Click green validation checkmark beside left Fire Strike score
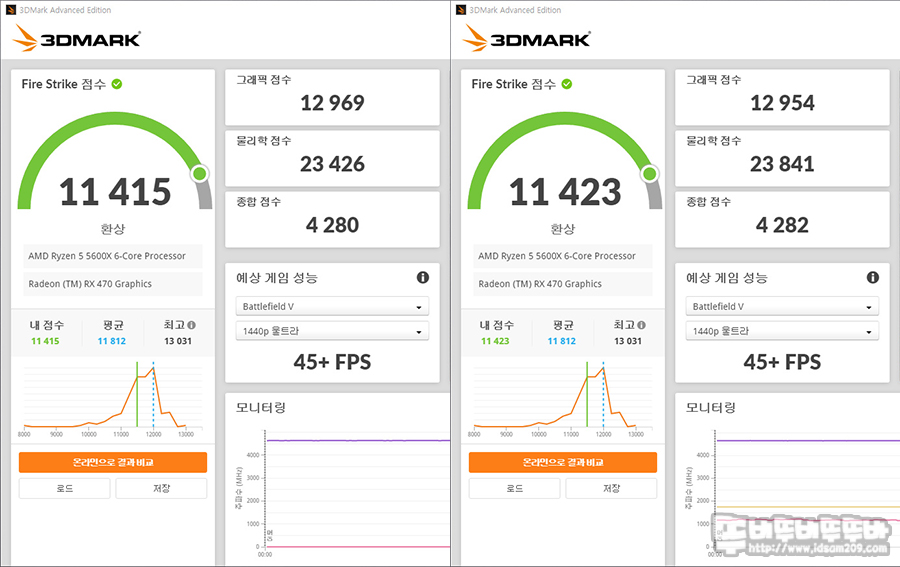900x567 pixels. (x=117, y=84)
